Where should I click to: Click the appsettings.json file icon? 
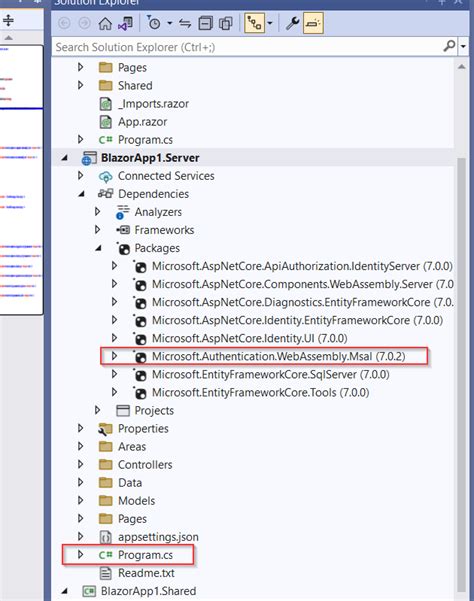(x=105, y=537)
